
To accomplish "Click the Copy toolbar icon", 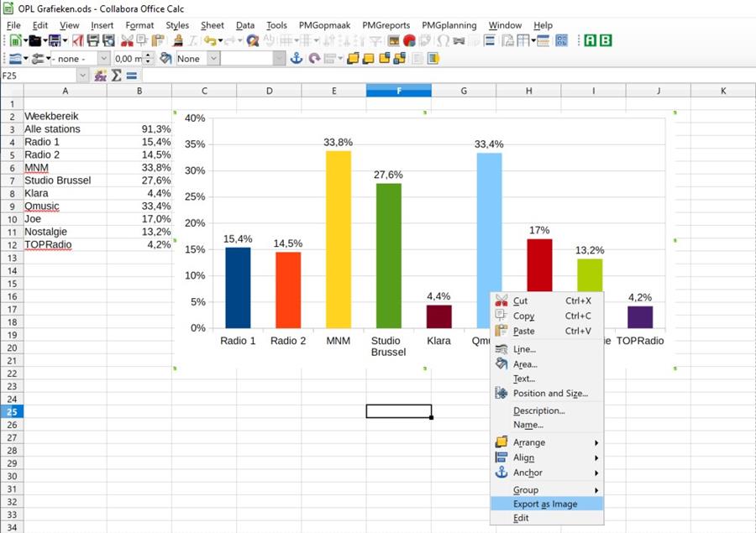I will click(142, 40).
